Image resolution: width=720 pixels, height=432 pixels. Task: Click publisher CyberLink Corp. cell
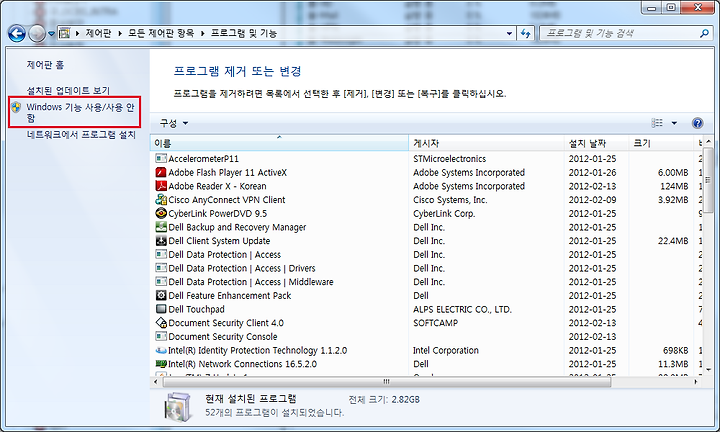[x=444, y=213]
